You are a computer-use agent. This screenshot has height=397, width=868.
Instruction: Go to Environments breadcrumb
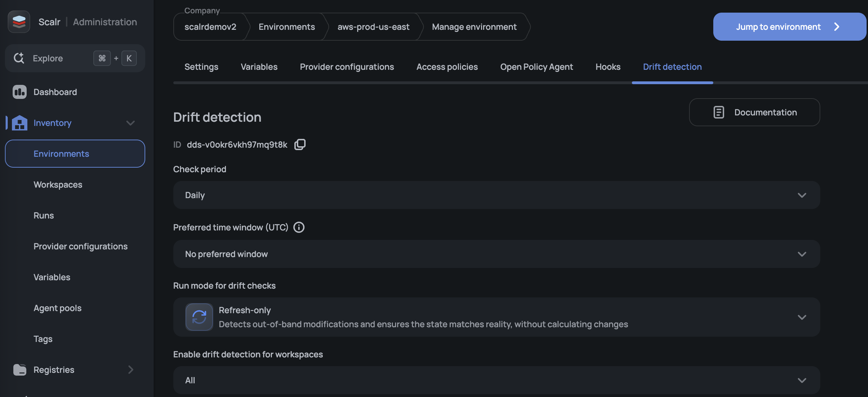pyautogui.click(x=287, y=27)
